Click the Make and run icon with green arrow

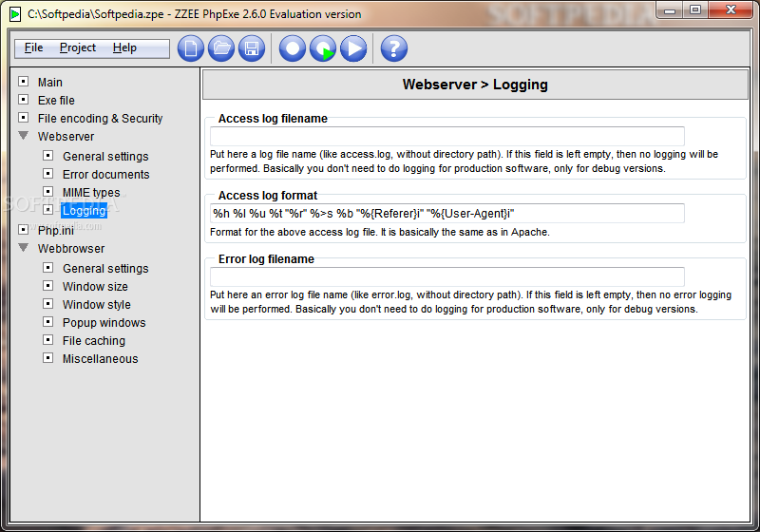[x=323, y=48]
